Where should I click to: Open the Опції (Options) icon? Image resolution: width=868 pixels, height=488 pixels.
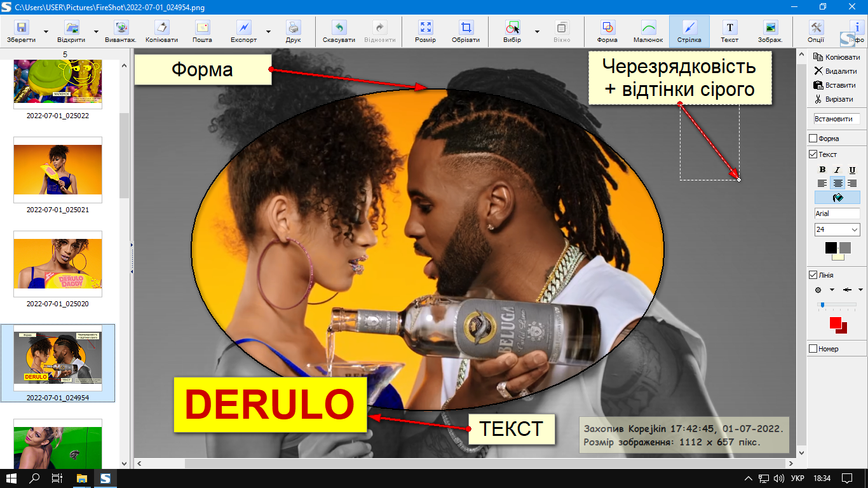tap(817, 31)
